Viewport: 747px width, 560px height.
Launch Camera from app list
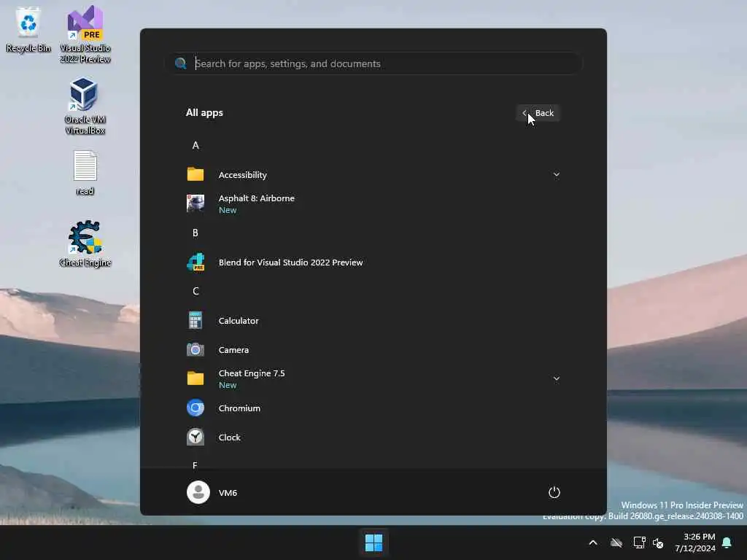coord(233,349)
